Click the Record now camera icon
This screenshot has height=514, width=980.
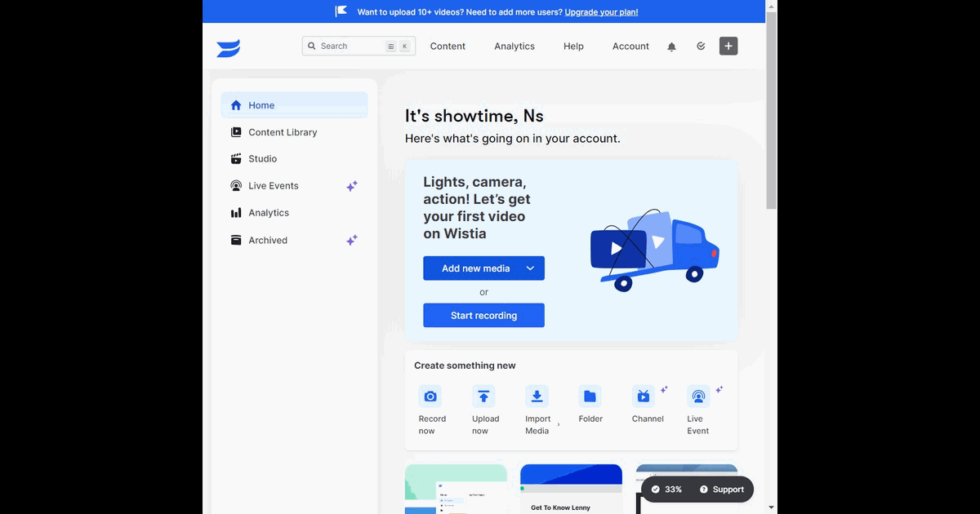pos(430,397)
